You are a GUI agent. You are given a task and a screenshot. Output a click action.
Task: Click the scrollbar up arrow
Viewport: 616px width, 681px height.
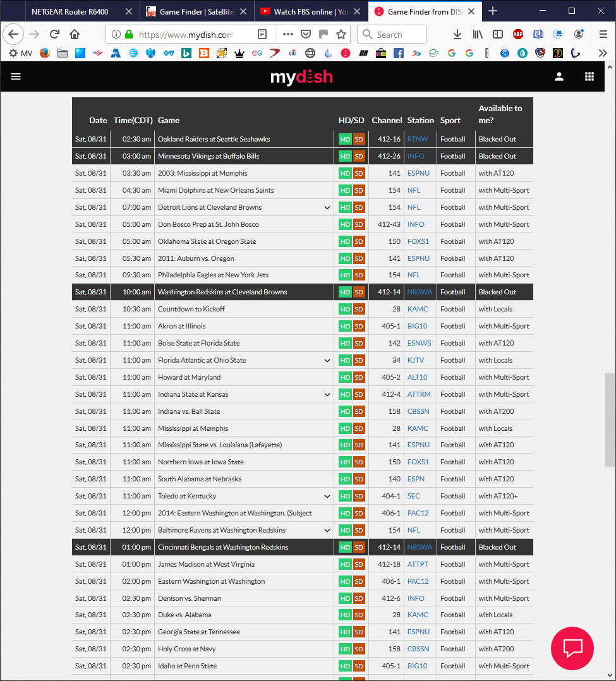(x=610, y=68)
